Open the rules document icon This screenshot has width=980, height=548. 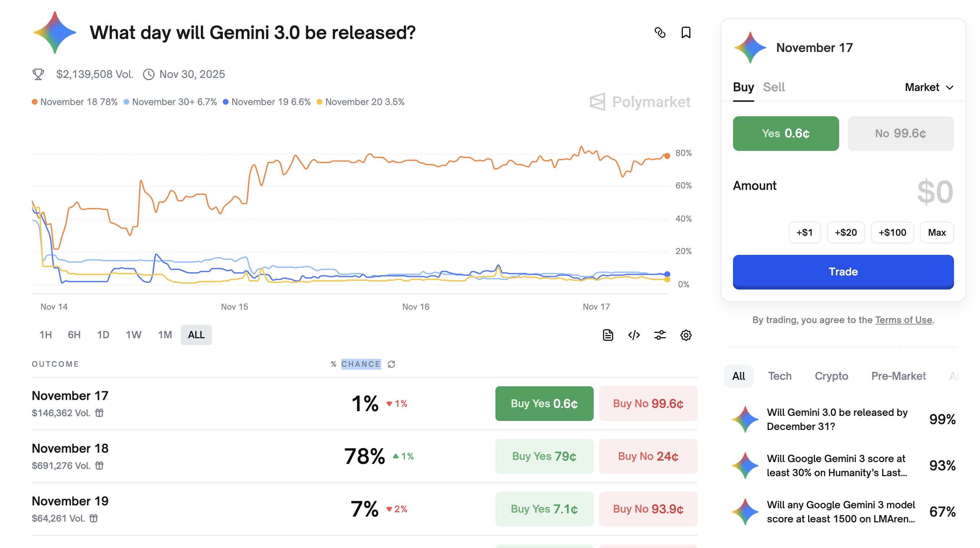(x=608, y=335)
